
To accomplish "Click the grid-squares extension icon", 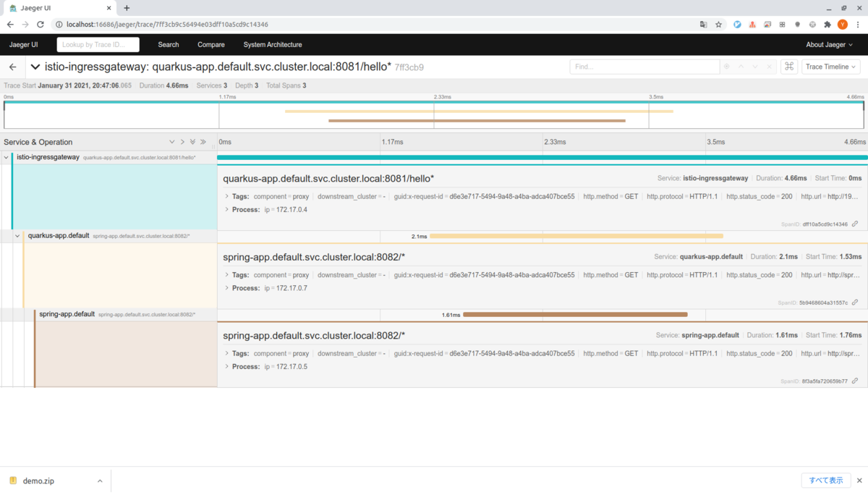I will coord(783,24).
